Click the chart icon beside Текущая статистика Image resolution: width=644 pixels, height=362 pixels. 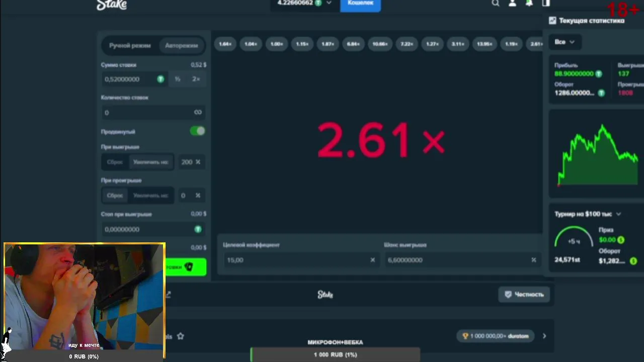[552, 21]
